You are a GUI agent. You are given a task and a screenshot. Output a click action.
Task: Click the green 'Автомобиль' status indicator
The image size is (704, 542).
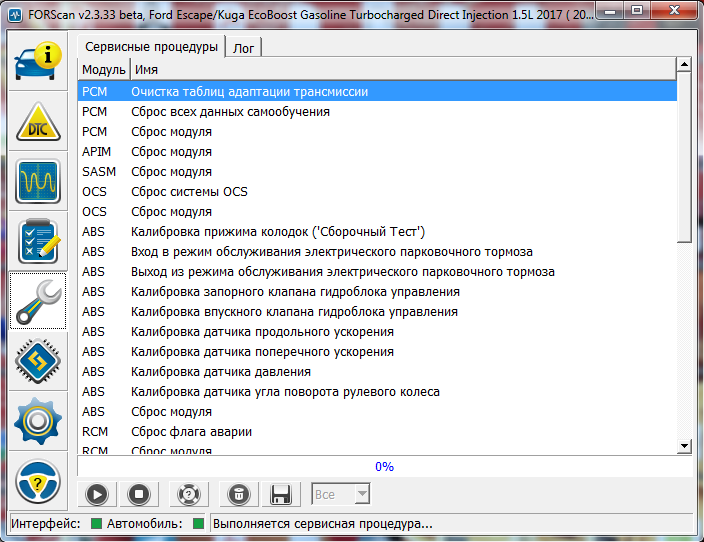tap(198, 524)
